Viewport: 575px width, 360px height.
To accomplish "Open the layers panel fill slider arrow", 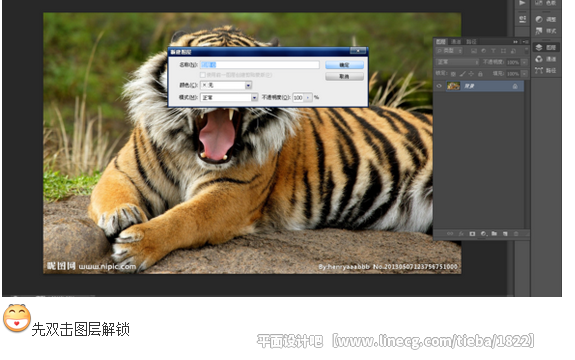I will tap(524, 74).
